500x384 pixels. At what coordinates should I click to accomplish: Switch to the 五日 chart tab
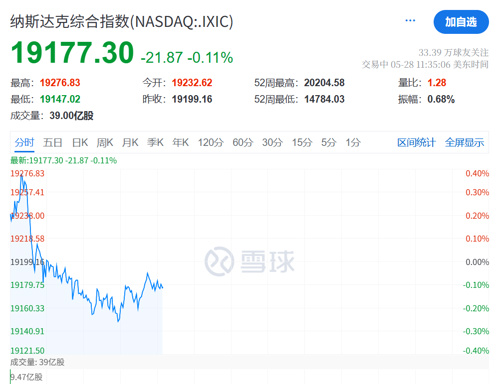pos(53,143)
